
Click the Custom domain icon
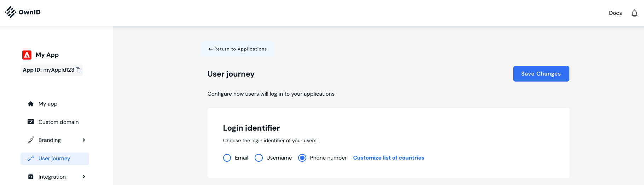[31, 122]
